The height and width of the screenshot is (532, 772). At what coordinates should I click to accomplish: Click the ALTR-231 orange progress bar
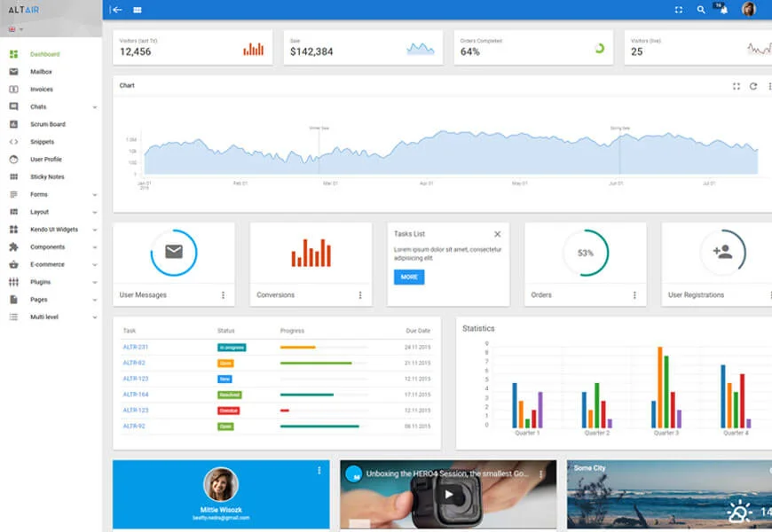coord(298,348)
